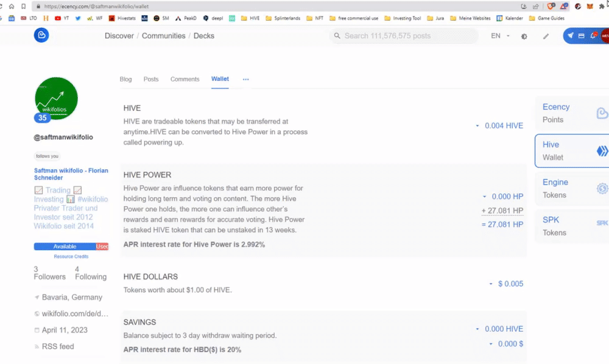This screenshot has height=364, width=609.
Task: Select the Wallet tab
Action: (220, 79)
